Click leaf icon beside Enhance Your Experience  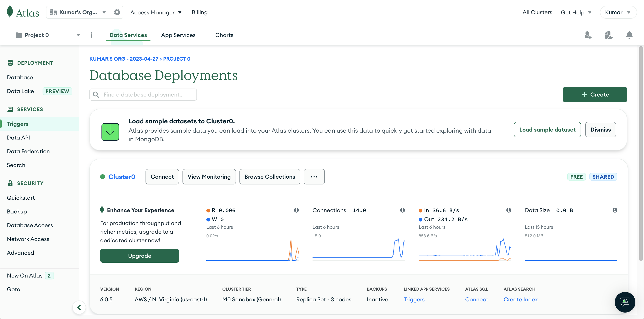pyautogui.click(x=102, y=210)
